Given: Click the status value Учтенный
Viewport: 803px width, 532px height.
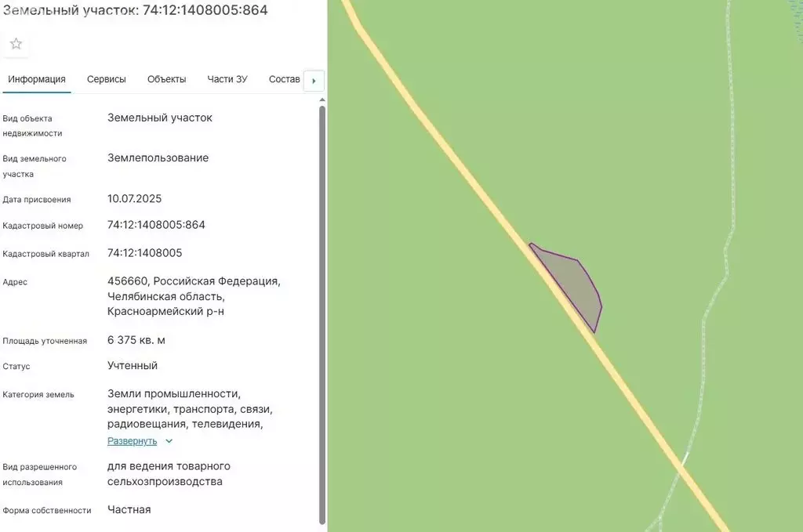Looking at the screenshot, I should [x=132, y=366].
